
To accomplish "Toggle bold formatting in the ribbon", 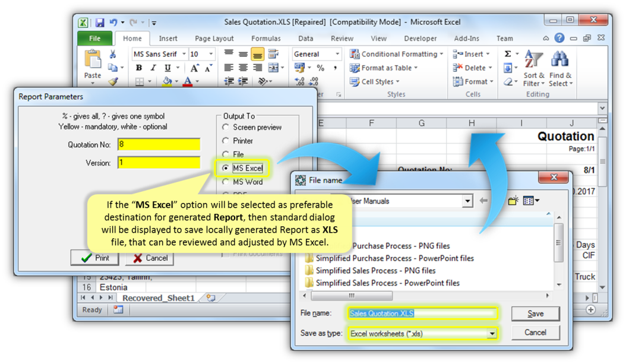I will [139, 68].
